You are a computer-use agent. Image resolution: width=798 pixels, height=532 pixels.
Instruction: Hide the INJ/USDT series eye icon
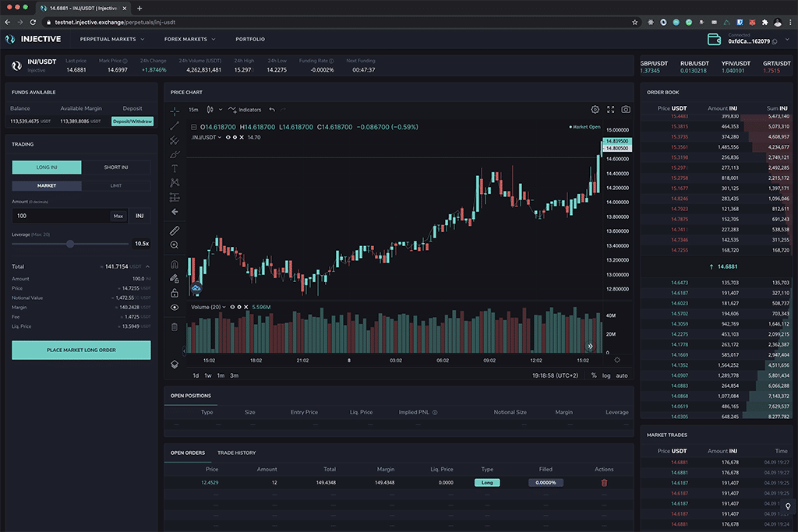click(228, 137)
